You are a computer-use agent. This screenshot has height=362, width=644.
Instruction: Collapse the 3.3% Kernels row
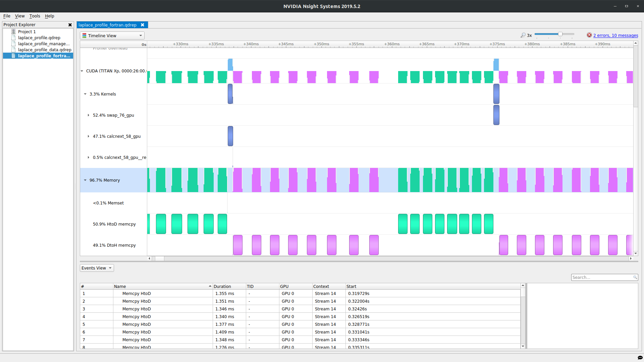coord(85,94)
